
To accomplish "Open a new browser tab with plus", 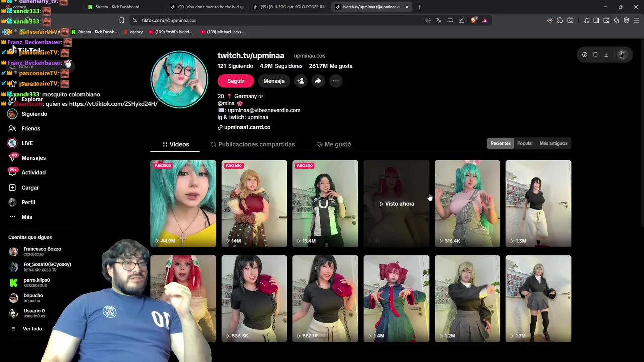I will pyautogui.click(x=419, y=7).
